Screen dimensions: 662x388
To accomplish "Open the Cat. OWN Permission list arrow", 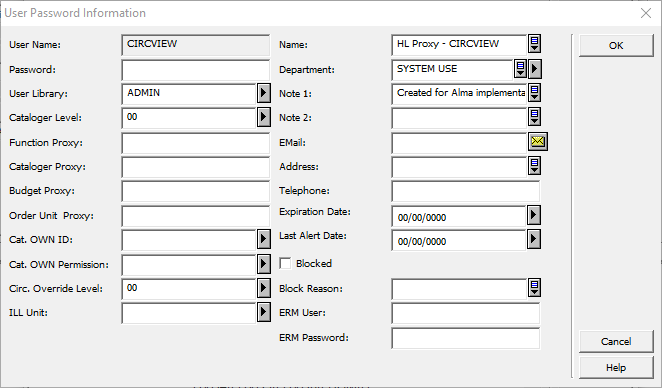I will coord(264,264).
